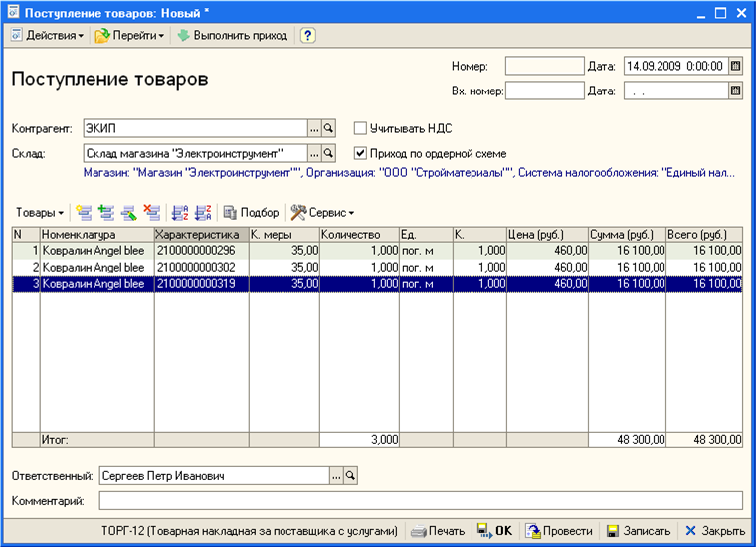This screenshot has height=547, width=756.
Task: Open the Товары dropdown menu
Action: (40, 213)
